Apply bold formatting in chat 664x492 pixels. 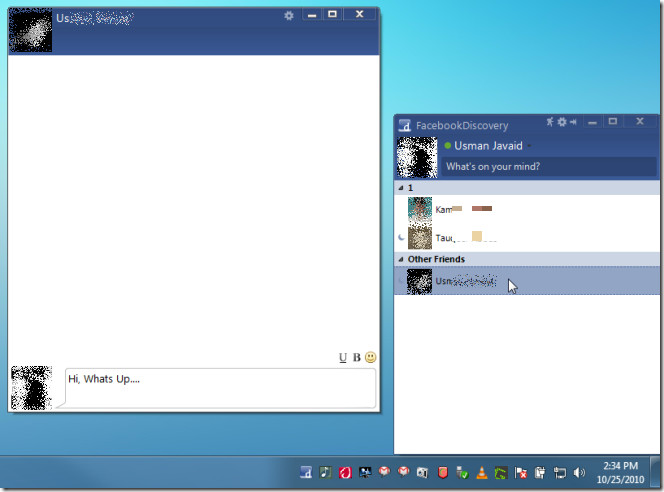357,357
